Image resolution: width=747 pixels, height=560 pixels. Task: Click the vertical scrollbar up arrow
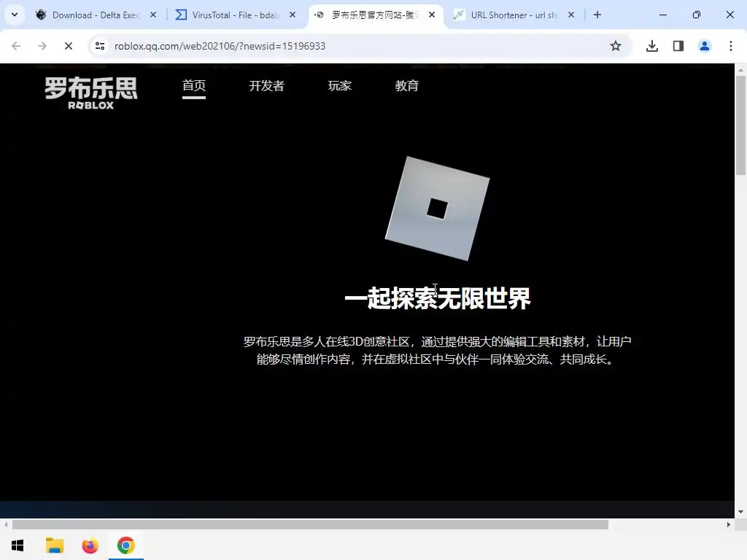point(740,69)
